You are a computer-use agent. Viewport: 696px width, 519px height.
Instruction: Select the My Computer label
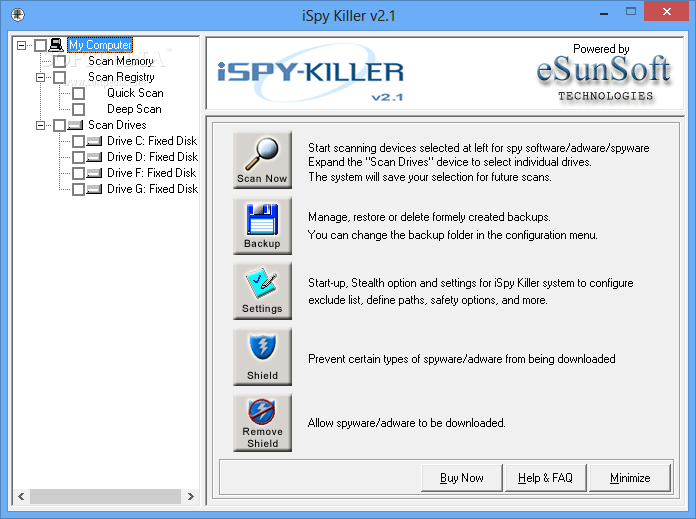click(100, 45)
